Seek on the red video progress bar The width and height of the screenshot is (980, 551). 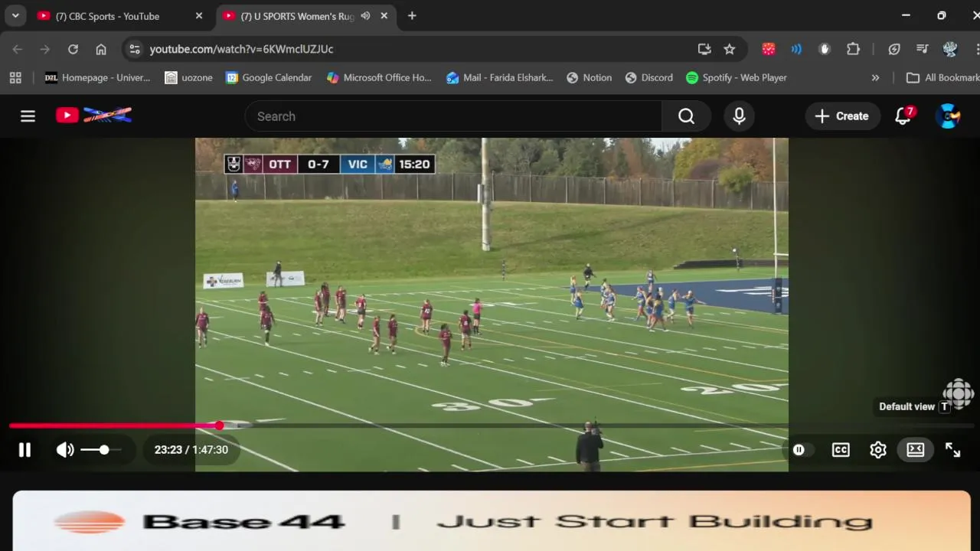tap(490, 425)
